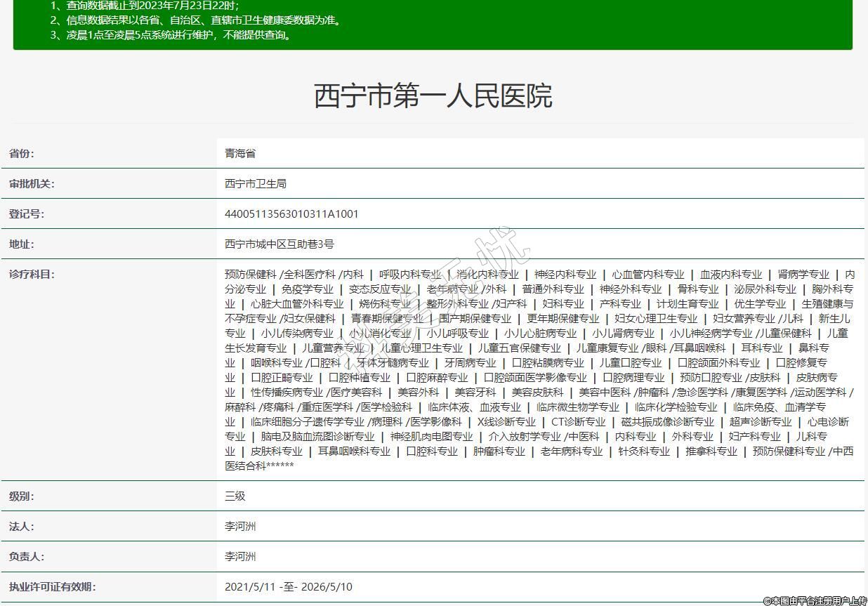Image resolution: width=868 pixels, height=606 pixels.
Task: Click the 地址 row label
Action: (21, 244)
